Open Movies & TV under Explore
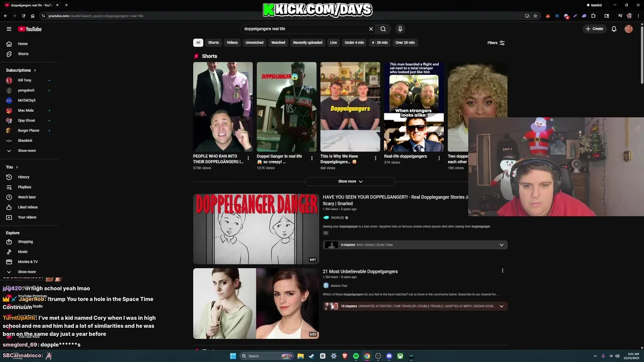The width and height of the screenshot is (644, 362). (29, 262)
